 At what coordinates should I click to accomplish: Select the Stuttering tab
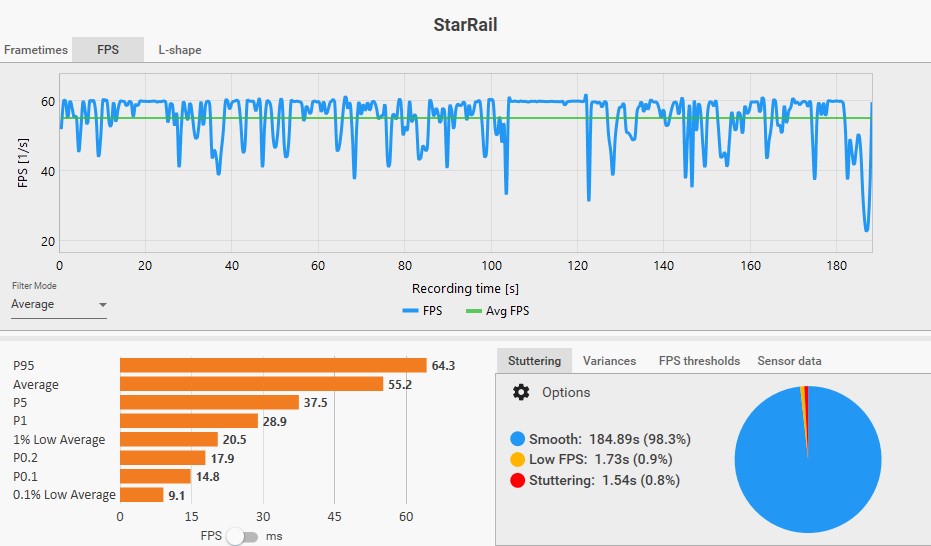(x=534, y=361)
